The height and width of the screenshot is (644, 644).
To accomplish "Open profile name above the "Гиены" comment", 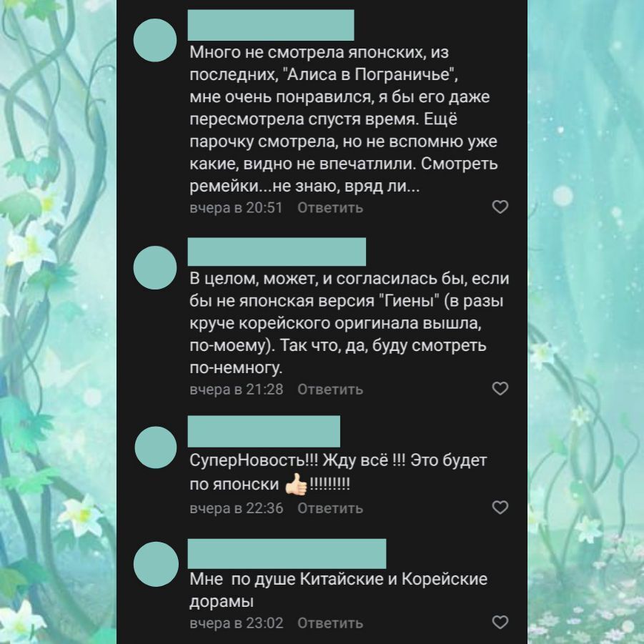I will click(277, 252).
